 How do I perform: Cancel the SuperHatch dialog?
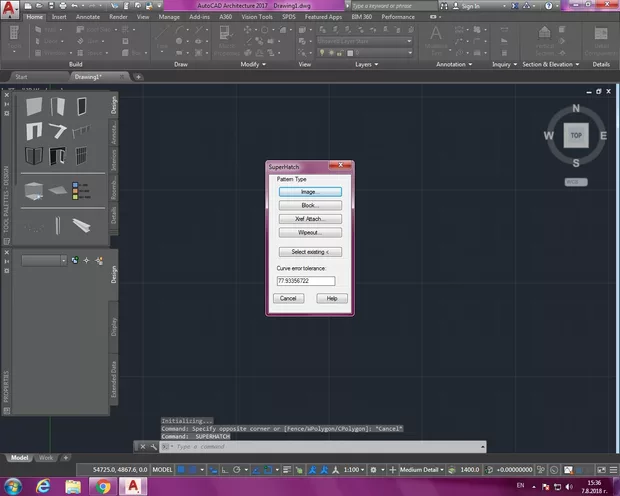point(288,298)
